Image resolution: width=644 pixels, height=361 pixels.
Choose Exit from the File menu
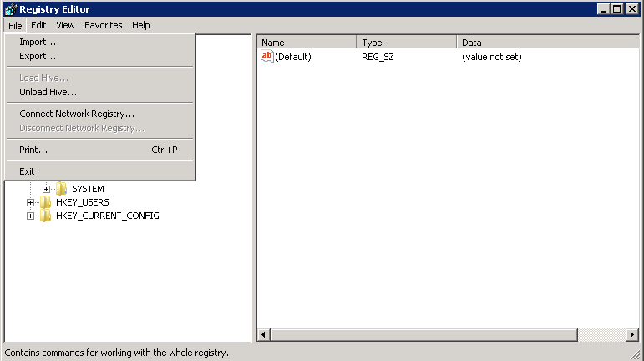pos(99,171)
